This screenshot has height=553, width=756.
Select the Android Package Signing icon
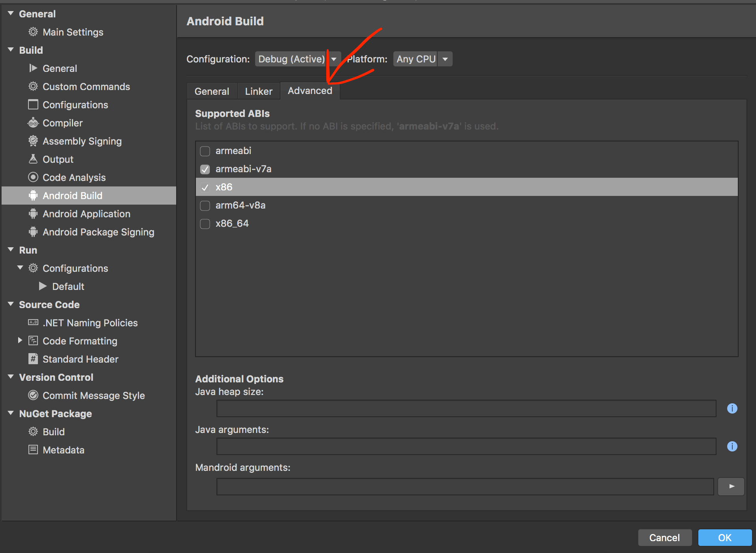pyautogui.click(x=33, y=232)
